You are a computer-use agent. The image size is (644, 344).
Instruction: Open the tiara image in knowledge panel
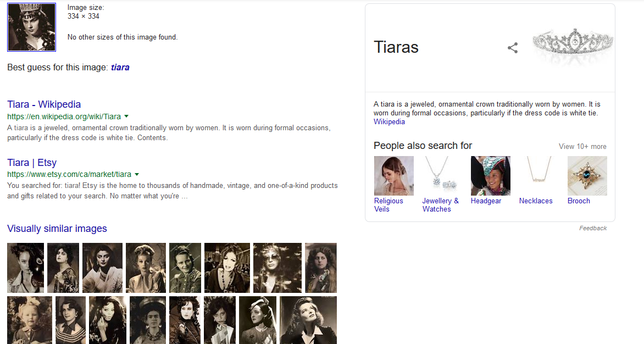[573, 46]
